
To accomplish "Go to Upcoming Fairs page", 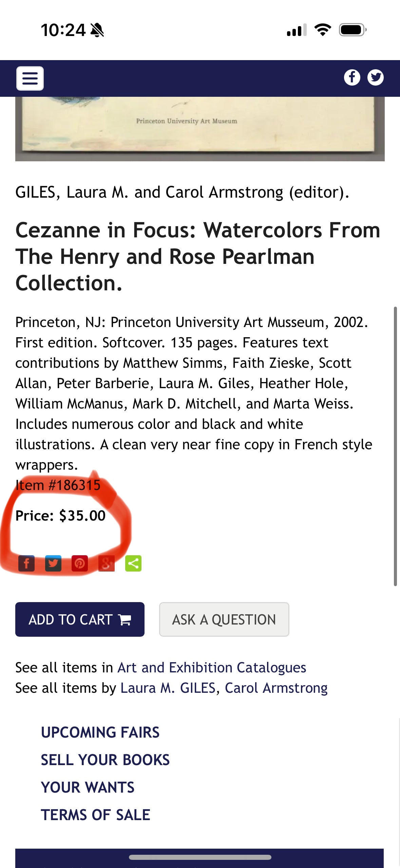I will (x=100, y=732).
